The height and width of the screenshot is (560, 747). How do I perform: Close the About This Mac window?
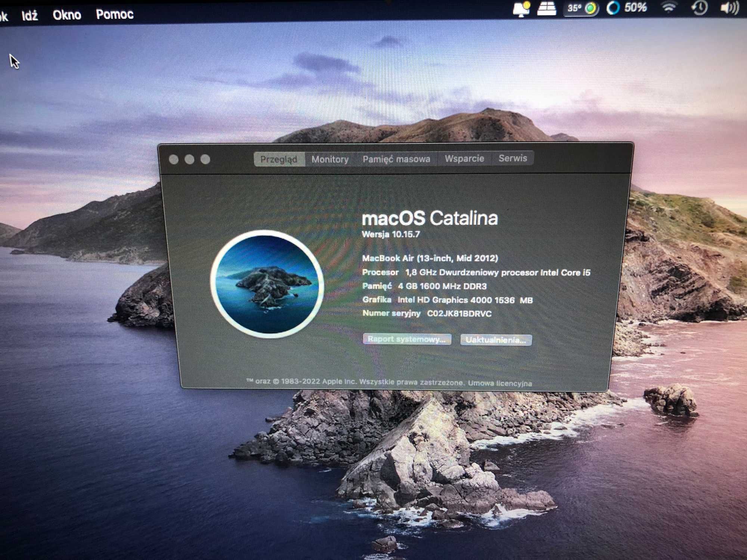pyautogui.click(x=174, y=160)
